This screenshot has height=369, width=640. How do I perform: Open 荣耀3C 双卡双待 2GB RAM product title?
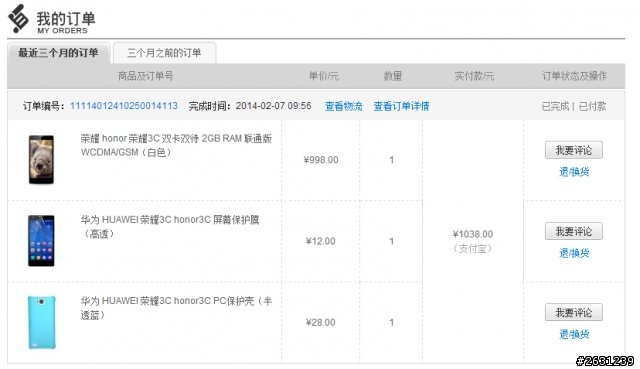(176, 145)
